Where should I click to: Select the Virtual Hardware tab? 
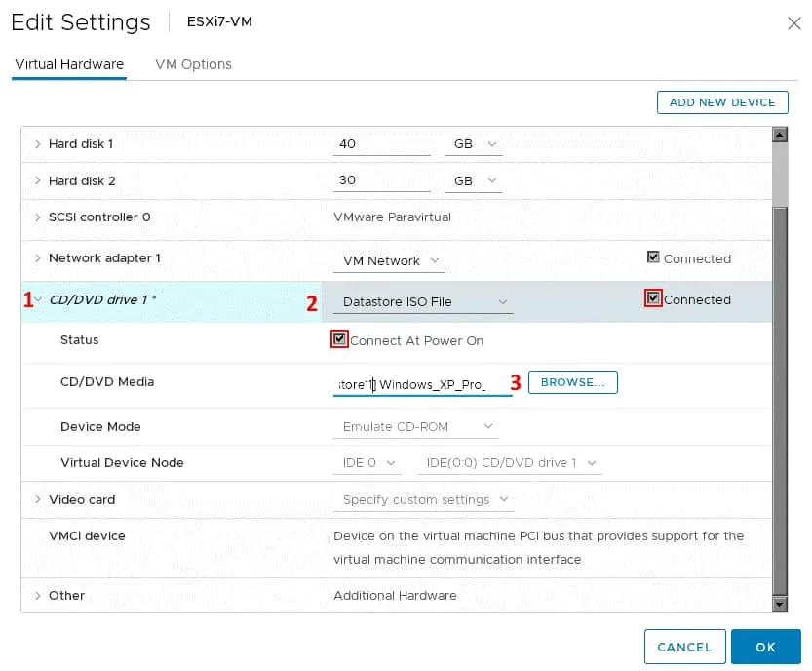(x=69, y=64)
